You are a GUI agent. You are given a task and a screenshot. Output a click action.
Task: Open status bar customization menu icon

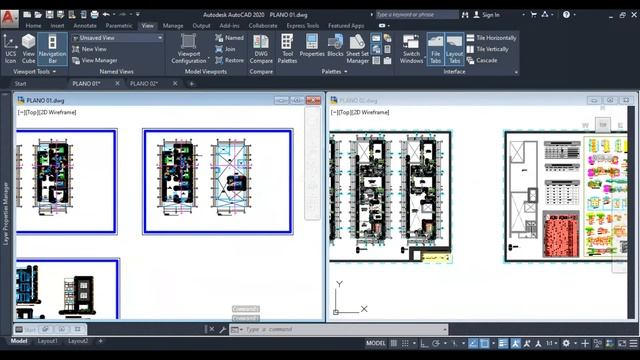[x=633, y=343]
